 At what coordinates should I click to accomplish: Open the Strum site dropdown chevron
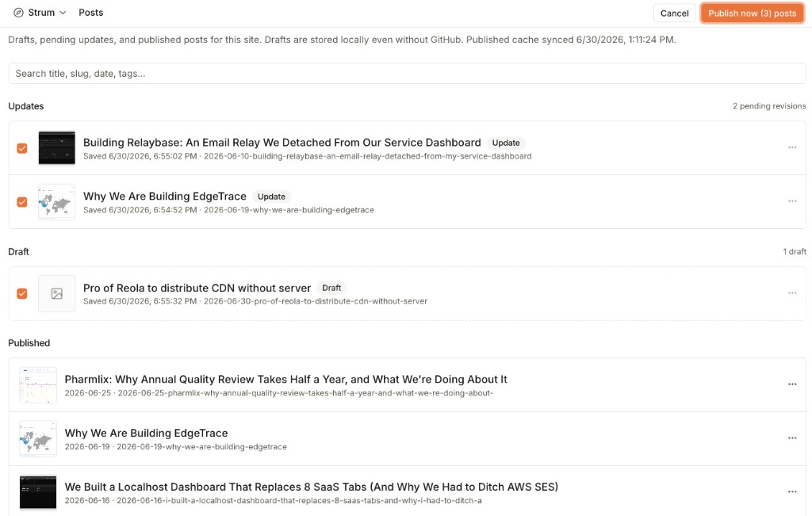click(63, 13)
